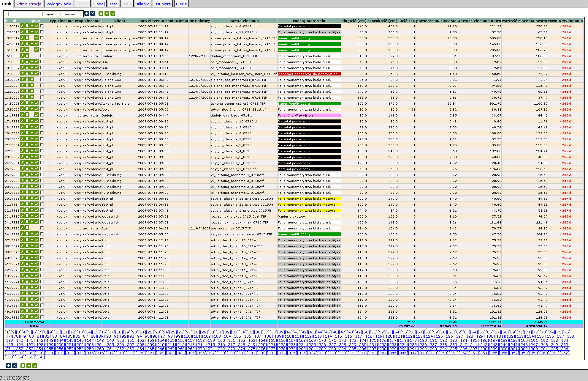The width and height of the screenshot is (588, 381).
Task: Confirm order 20012 with checkmark icon
Action: [37, 38]
